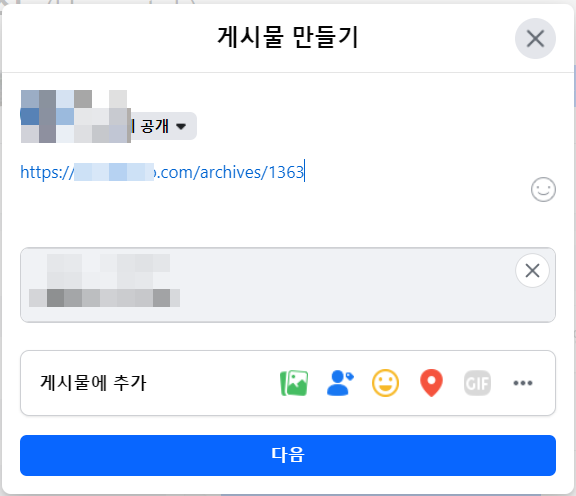The image size is (576, 496).
Task: Select the link preview card
Action: tap(288, 285)
